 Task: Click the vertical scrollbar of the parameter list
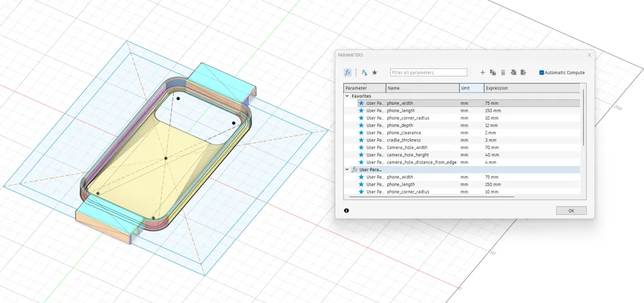coord(583,119)
